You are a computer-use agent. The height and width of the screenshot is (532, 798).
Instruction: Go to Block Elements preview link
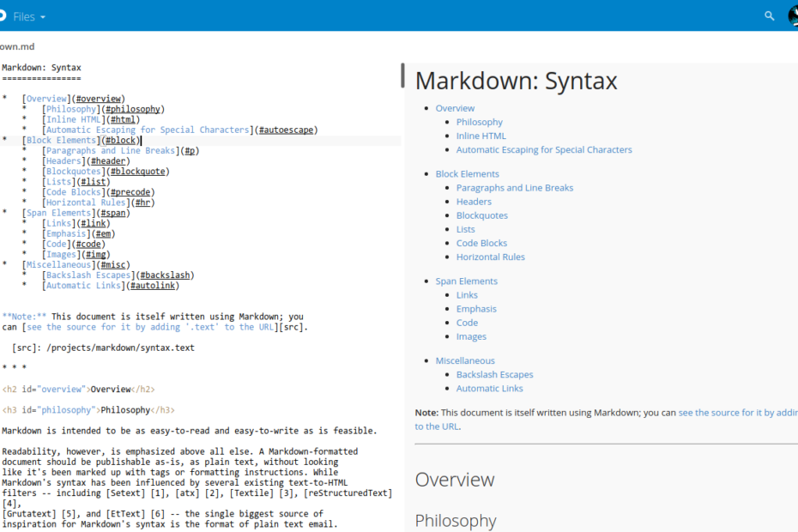click(x=467, y=174)
